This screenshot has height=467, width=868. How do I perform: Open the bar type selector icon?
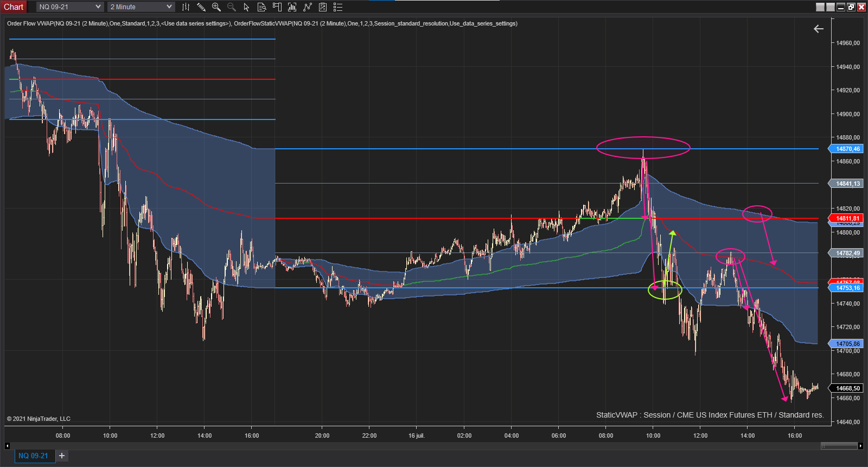click(x=186, y=7)
